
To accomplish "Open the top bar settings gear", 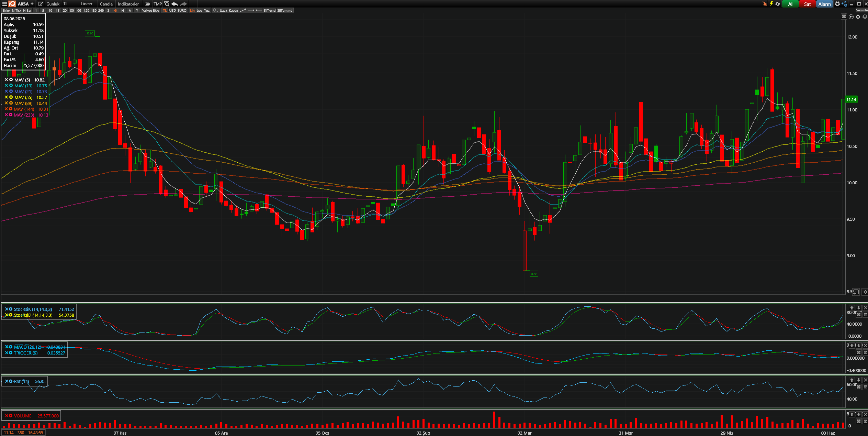I will pyautogui.click(x=837, y=4).
